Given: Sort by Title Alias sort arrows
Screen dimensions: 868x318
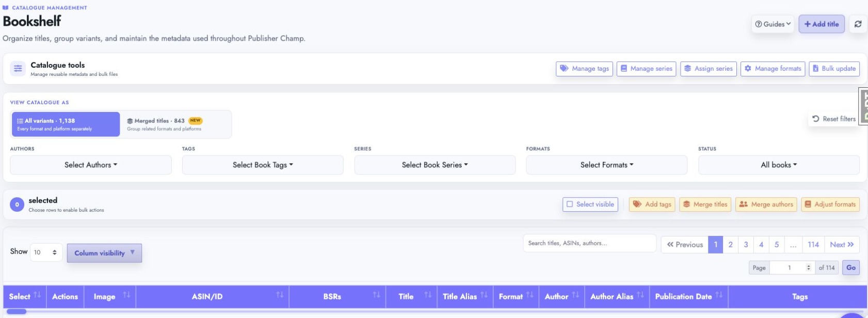Looking at the screenshot, I should click(x=484, y=295).
